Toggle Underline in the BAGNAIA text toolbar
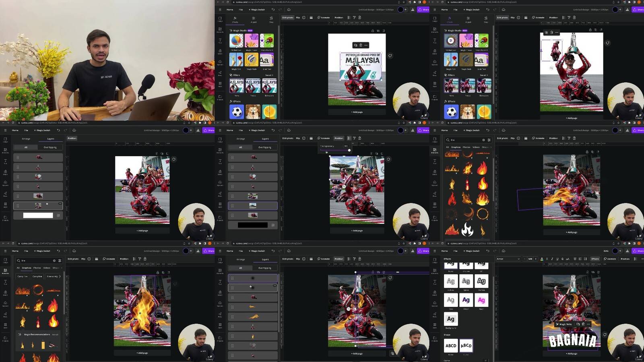 click(557, 259)
